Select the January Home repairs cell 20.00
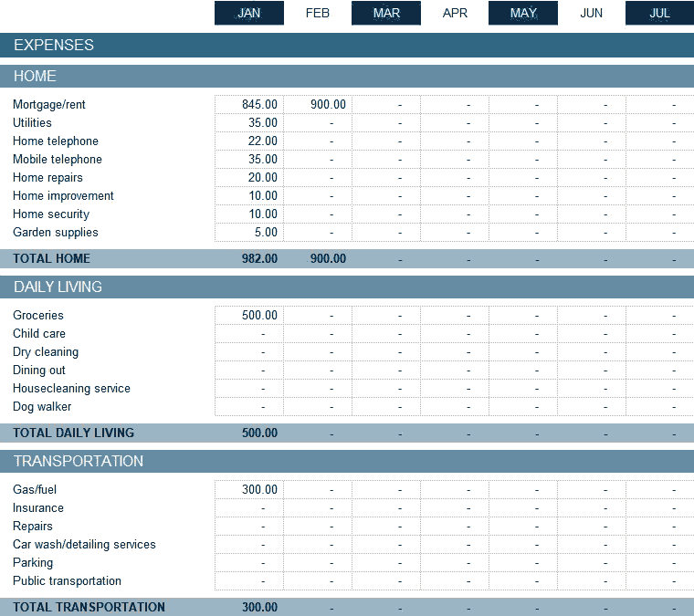 (x=249, y=178)
